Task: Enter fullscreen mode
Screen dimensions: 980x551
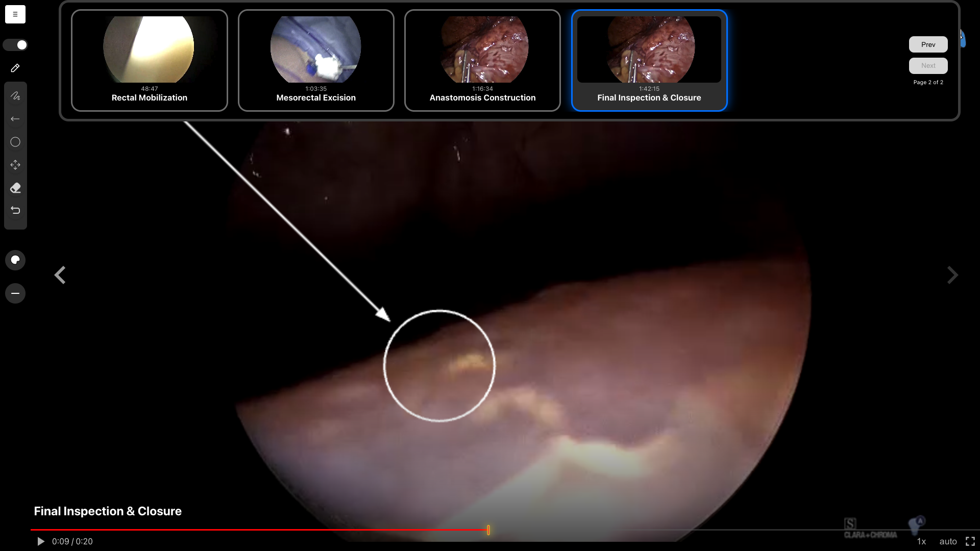Action: pos(970,541)
